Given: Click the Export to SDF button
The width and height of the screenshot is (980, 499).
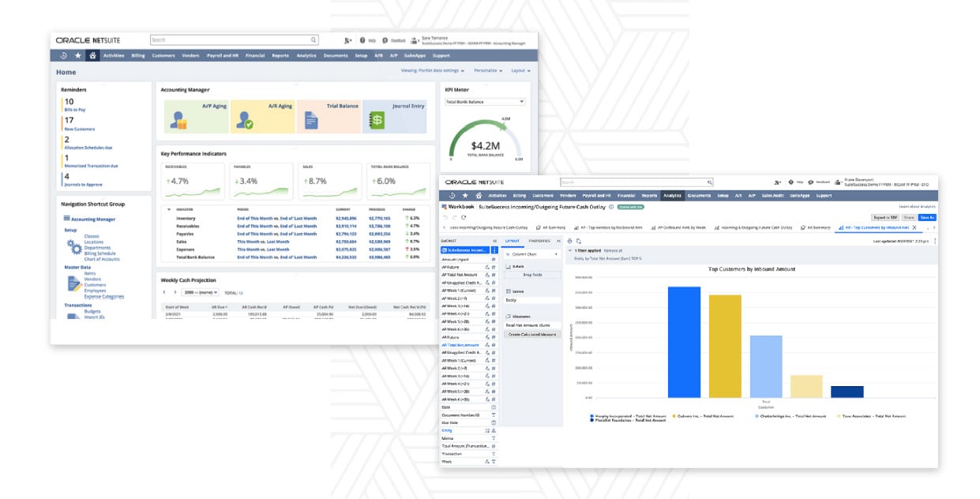Looking at the screenshot, I should (886, 216).
